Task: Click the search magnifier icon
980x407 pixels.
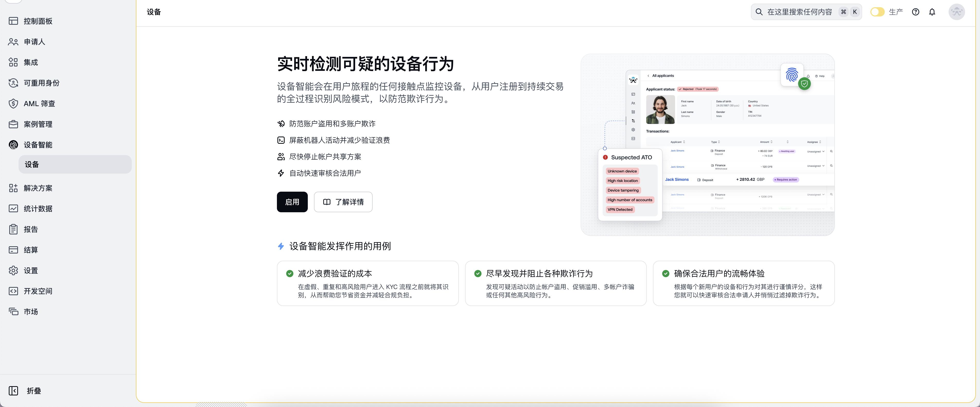Action: 759,12
